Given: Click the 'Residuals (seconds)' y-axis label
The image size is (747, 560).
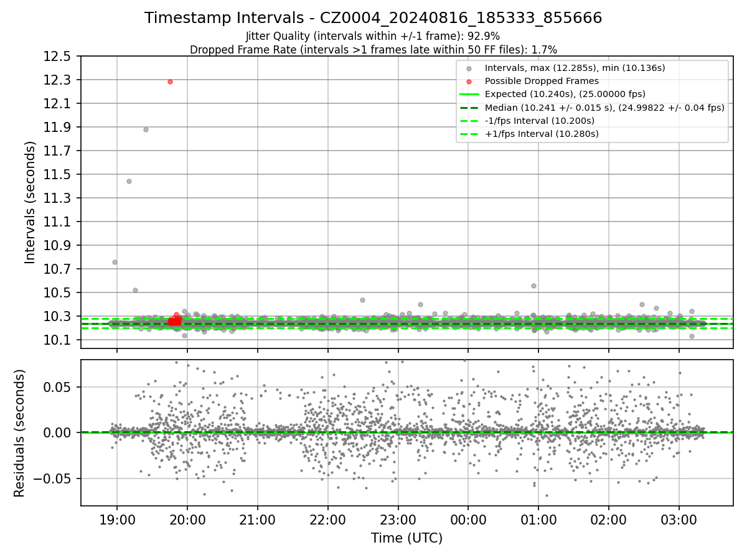Looking at the screenshot, I should [20, 432].
